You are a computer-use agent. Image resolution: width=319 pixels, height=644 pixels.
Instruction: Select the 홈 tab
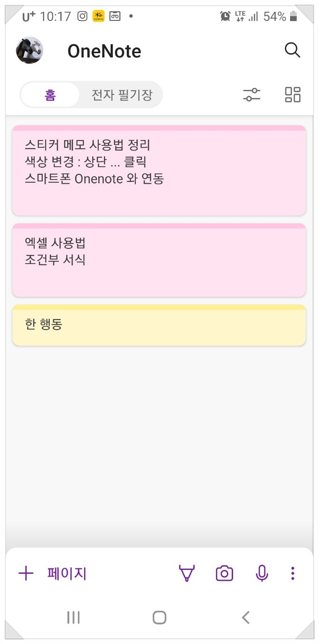[x=49, y=95]
